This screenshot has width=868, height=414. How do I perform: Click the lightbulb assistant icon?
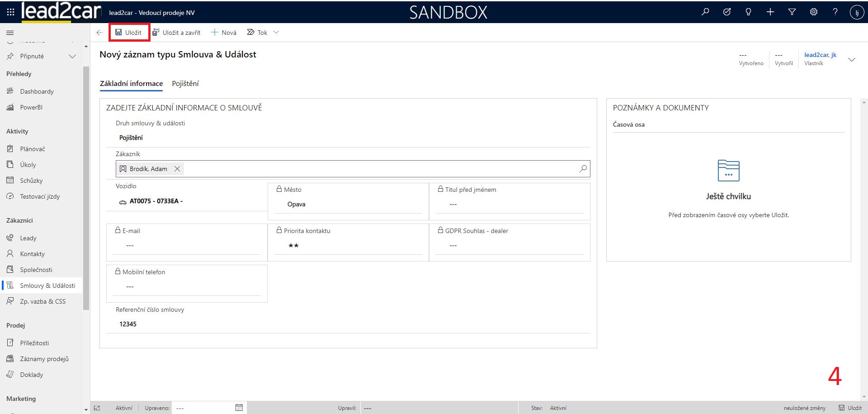[748, 12]
